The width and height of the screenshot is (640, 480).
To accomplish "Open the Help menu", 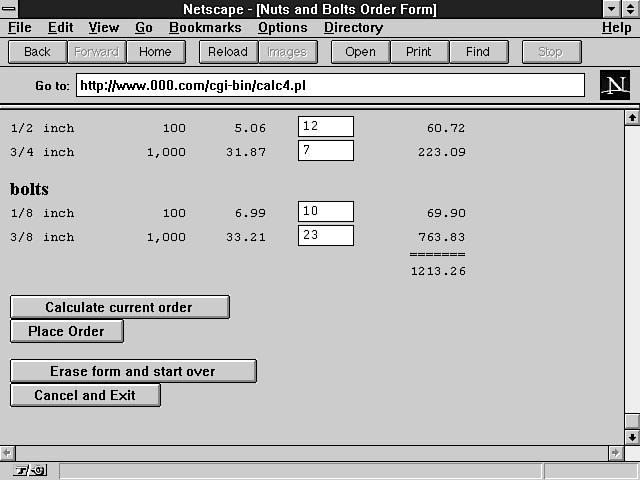I will pyautogui.click(x=616, y=28).
